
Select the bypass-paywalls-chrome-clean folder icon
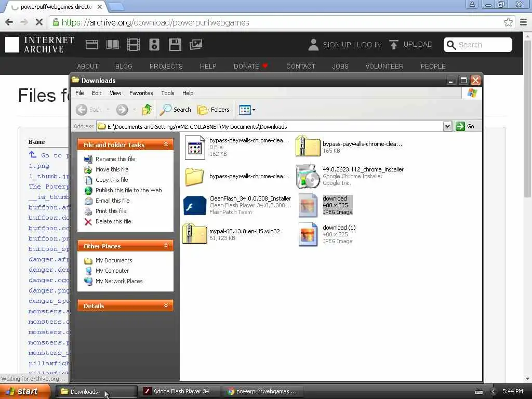coord(194,177)
